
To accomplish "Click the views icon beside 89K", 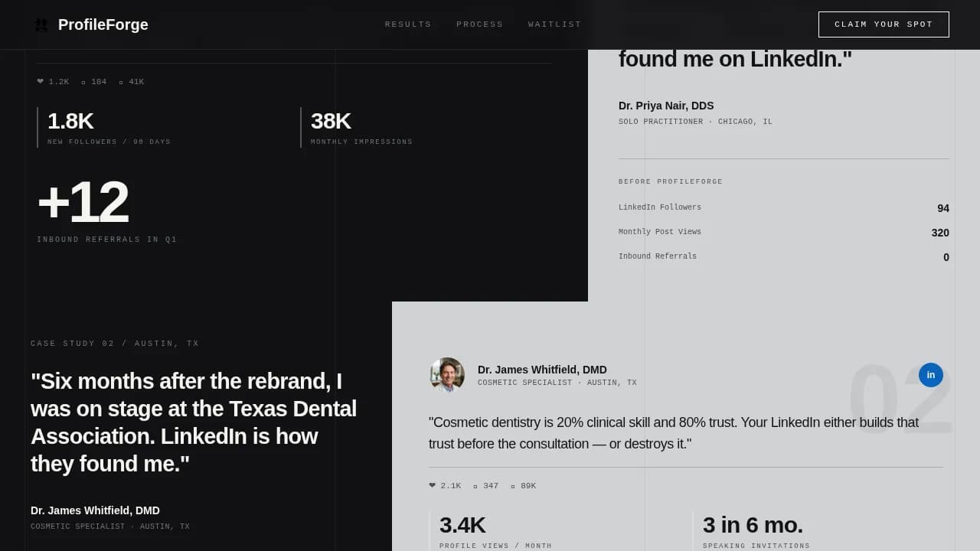I will point(513,486).
